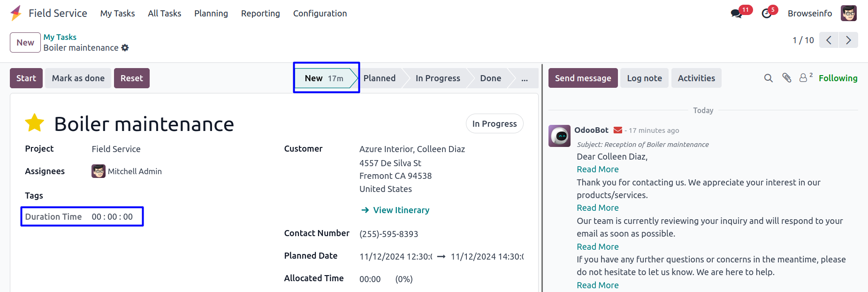The height and width of the screenshot is (292, 868).
Task: Open the In Progress state selector
Action: pyautogui.click(x=494, y=124)
